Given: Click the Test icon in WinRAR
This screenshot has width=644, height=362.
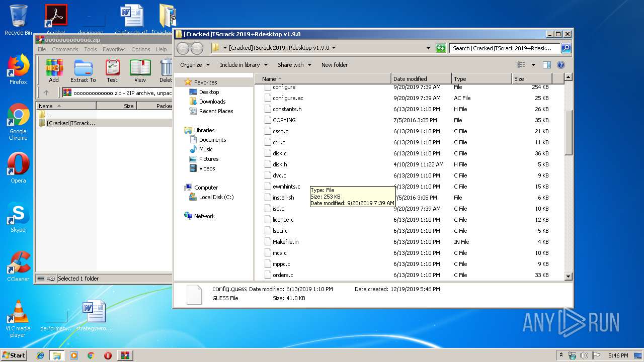Looking at the screenshot, I should click(112, 71).
